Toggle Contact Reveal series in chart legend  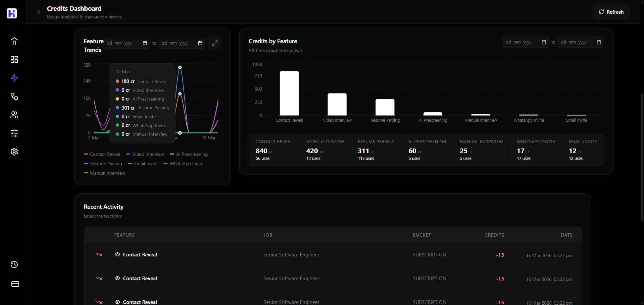tap(102, 154)
